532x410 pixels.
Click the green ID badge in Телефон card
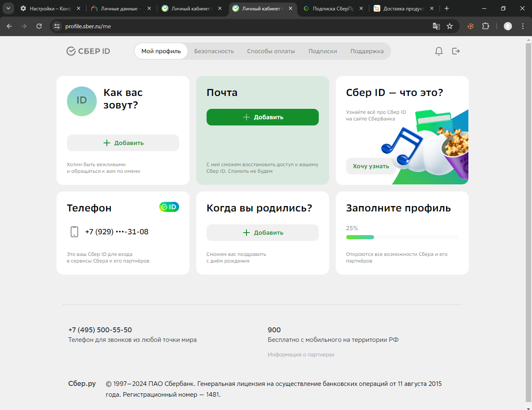tap(169, 207)
